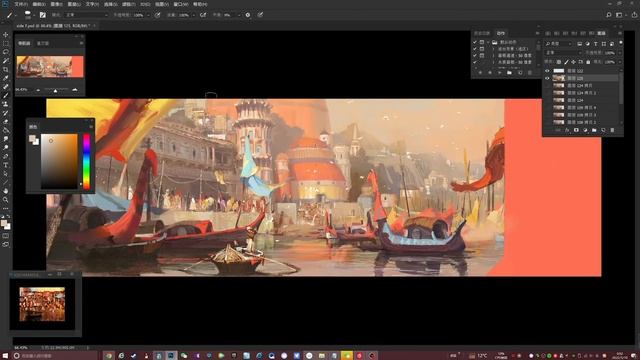Click the search icon at top right
The height and width of the screenshot is (360, 640).
coord(609,15)
